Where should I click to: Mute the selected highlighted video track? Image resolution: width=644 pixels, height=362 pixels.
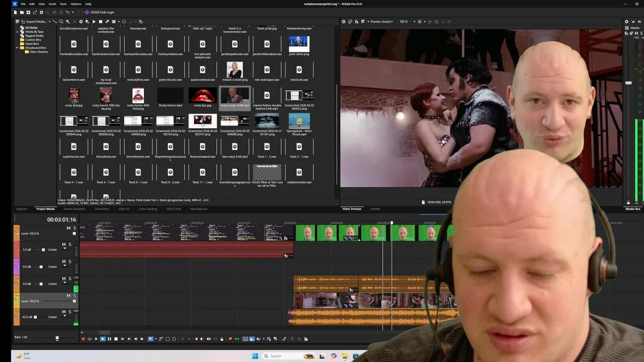pos(68,296)
